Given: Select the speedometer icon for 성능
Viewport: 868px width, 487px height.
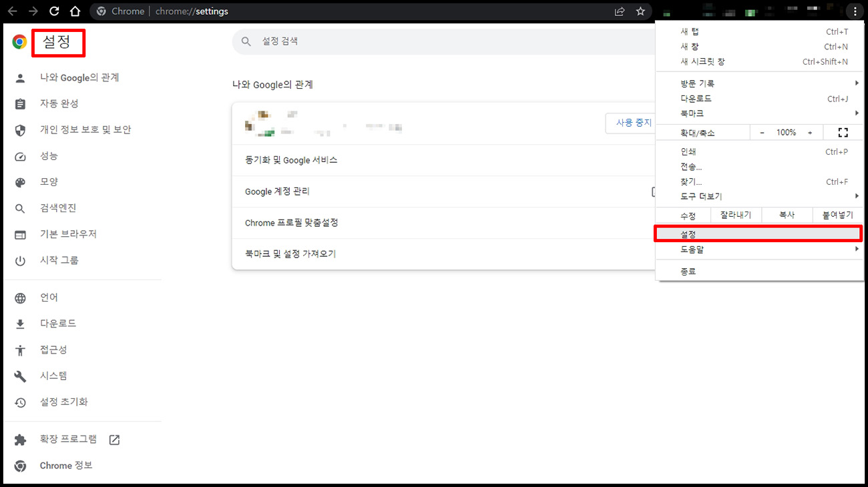Looking at the screenshot, I should [20, 156].
